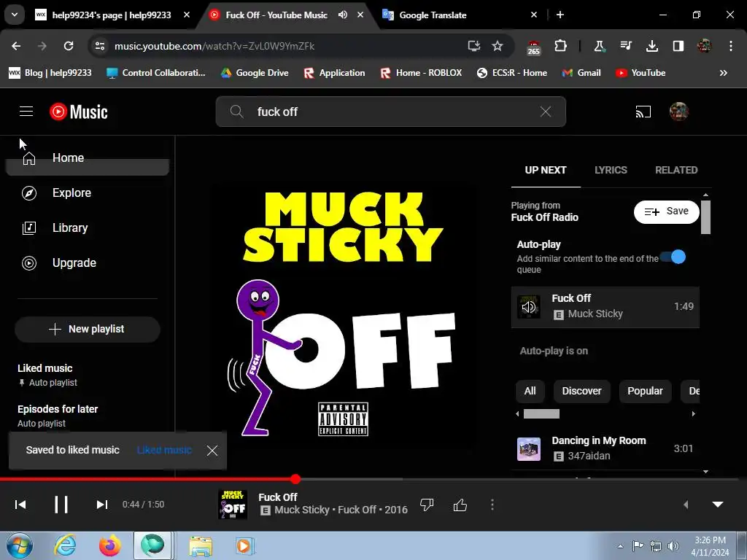Toggle the Auto-play switch off
This screenshot has height=560, width=747.
click(x=673, y=257)
